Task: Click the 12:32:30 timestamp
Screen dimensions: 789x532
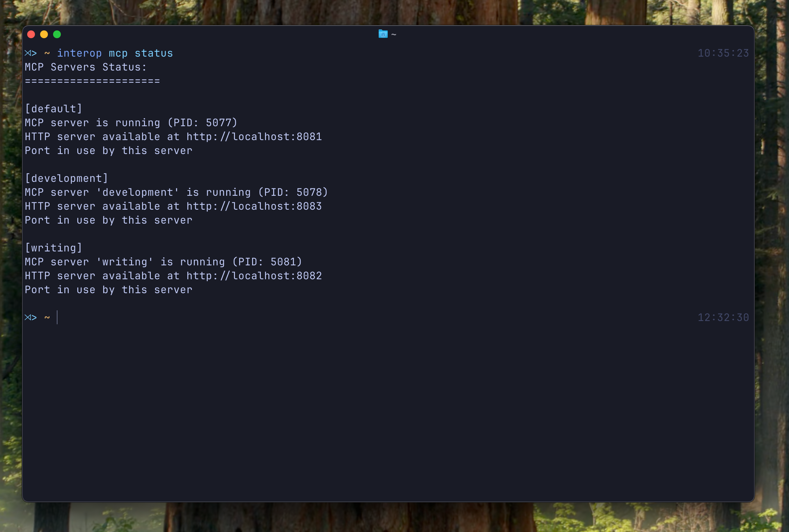Action: tap(723, 317)
